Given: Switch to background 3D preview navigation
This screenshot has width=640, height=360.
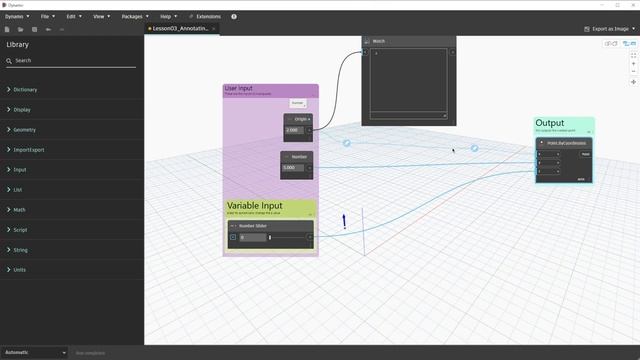Looking at the screenshot, I should 611,43.
